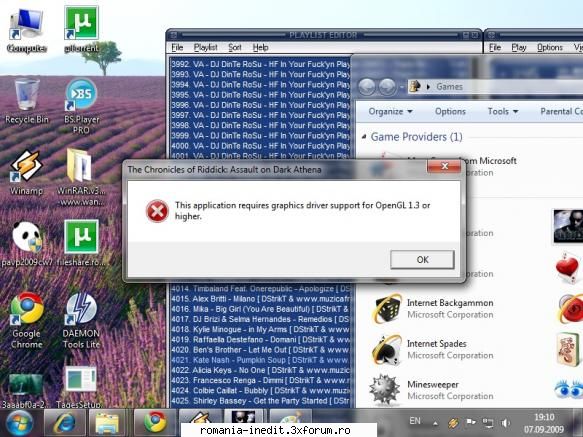This screenshot has height=437, width=583.
Task: Open Google Chrome desktop shortcut
Action: 26,320
